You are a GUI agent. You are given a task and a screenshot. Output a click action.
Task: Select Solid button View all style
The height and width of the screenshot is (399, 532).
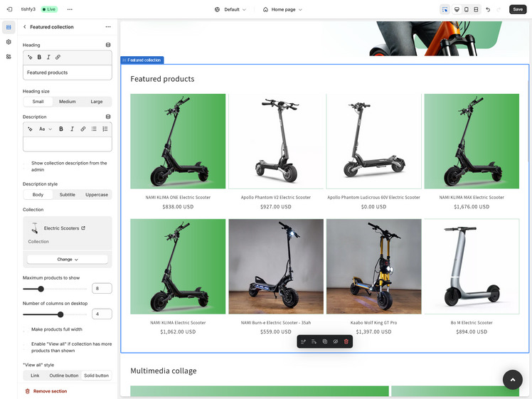[x=96, y=376]
